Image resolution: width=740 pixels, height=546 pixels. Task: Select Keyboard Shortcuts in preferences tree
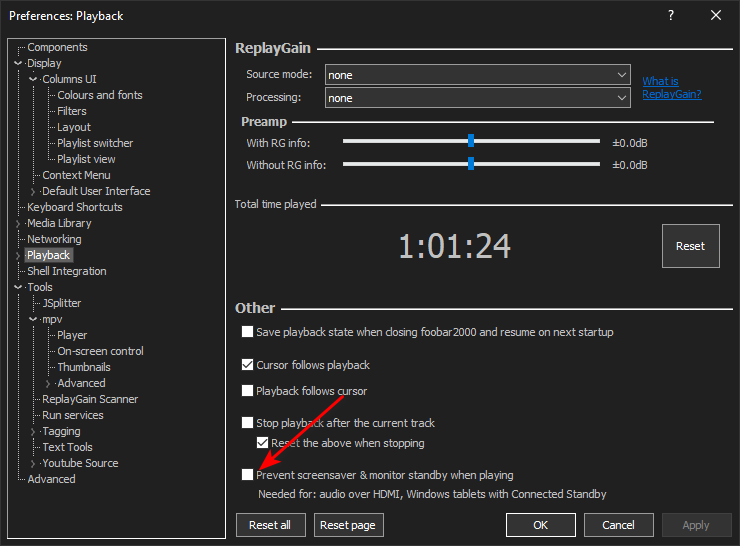(x=74, y=207)
